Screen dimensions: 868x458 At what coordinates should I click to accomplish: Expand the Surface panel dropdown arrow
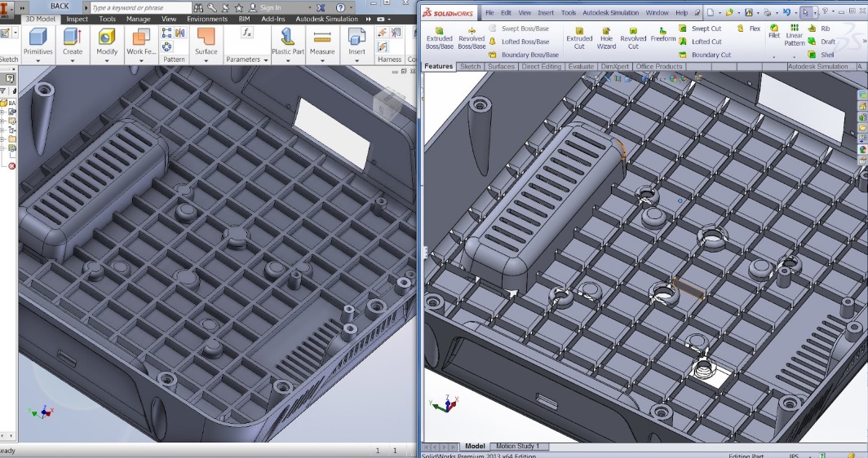pyautogui.click(x=206, y=60)
